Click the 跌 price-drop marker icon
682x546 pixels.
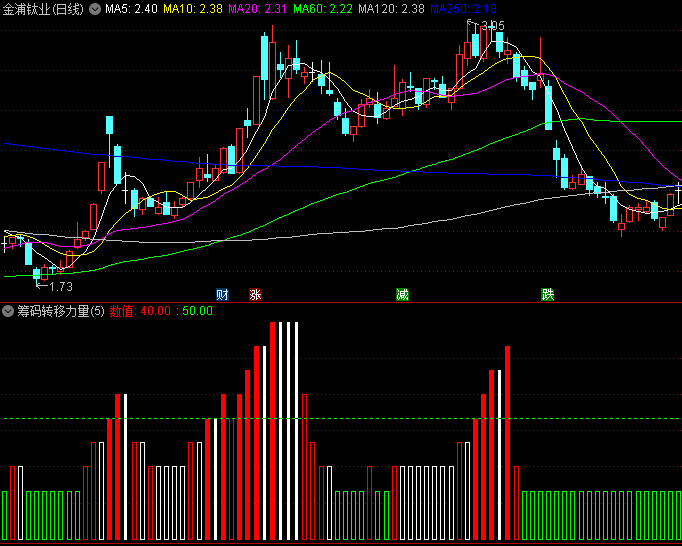548,295
